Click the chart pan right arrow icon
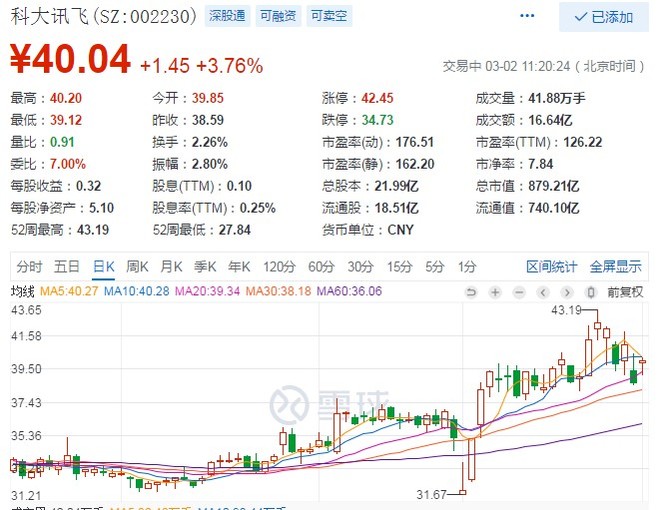Viewport: 660px width, 510px height. point(567,292)
